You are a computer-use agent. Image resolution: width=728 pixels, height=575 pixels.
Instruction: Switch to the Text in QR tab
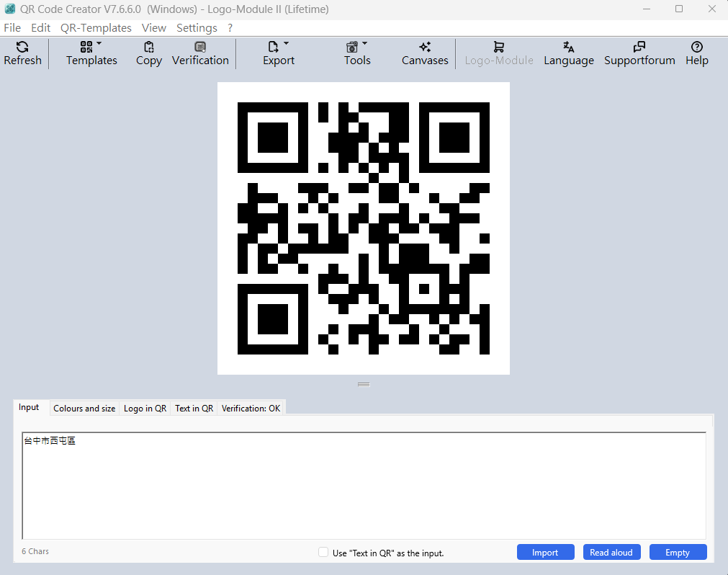194,409
